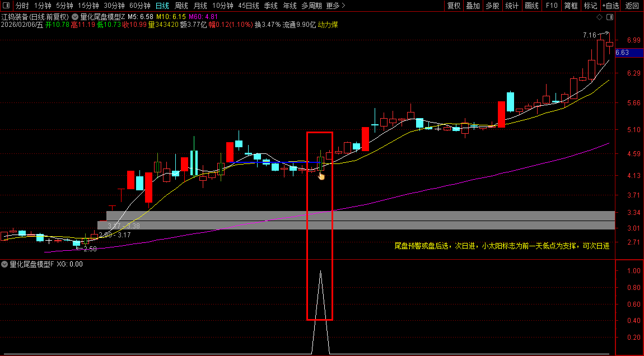Click the diamond marker icon above the chart
644x356 pixels.
[x=599, y=17]
